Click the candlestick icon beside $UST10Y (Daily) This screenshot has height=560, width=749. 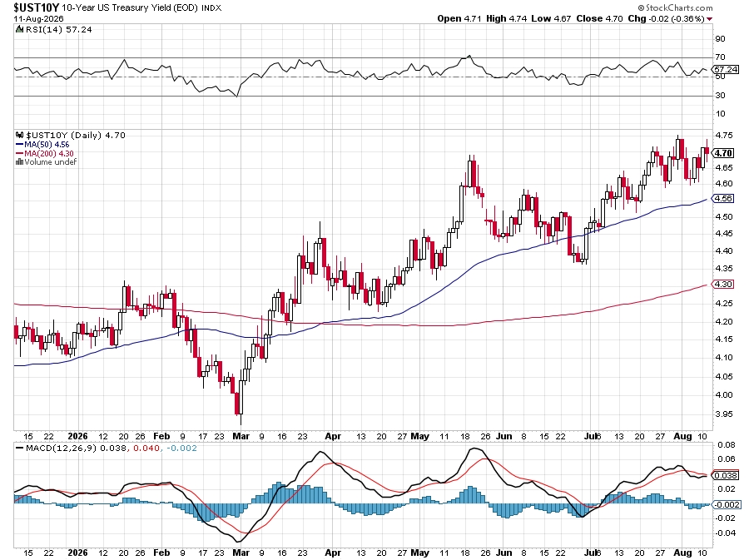coord(20,135)
